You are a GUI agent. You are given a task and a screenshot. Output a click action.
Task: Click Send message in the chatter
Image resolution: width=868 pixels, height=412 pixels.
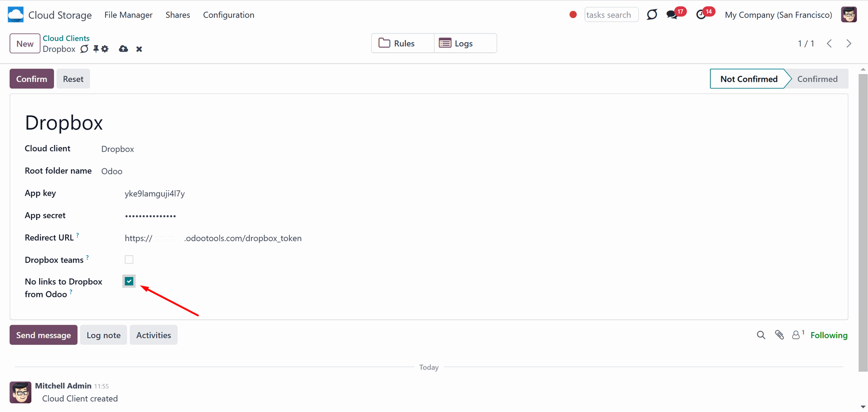point(43,335)
